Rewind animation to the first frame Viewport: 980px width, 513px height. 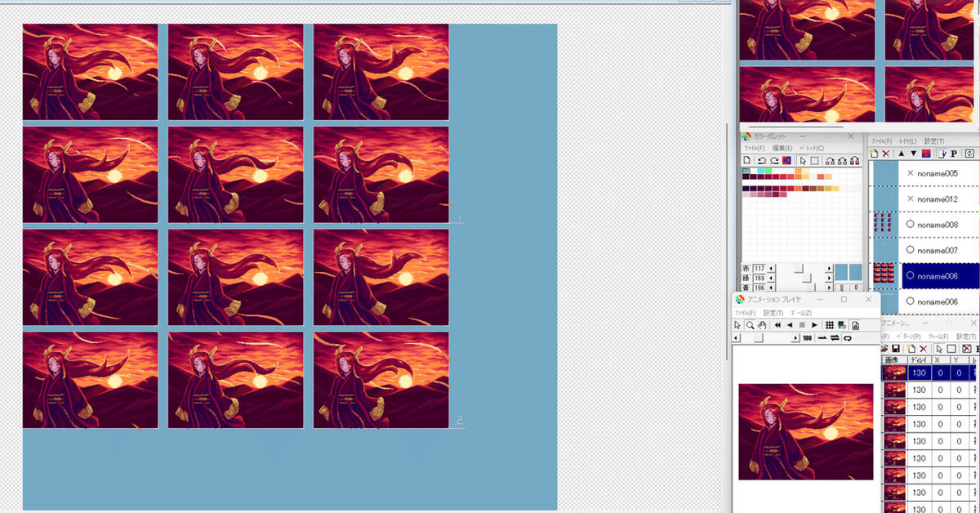[777, 325]
